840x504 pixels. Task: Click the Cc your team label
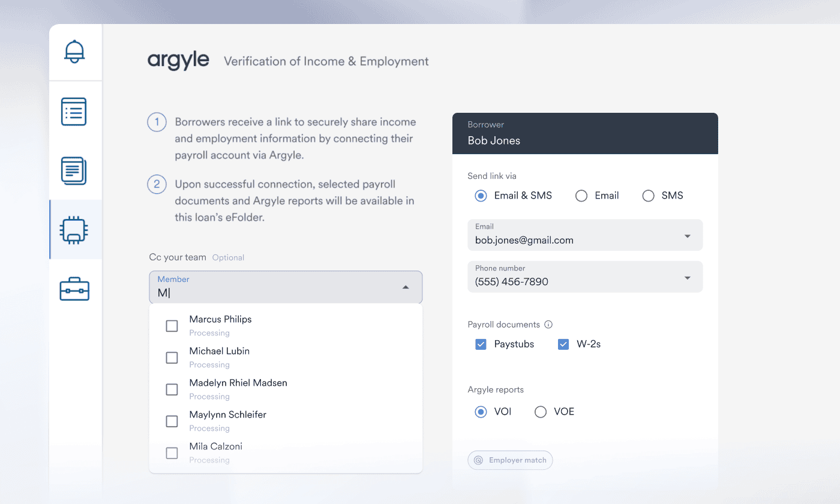coord(178,257)
